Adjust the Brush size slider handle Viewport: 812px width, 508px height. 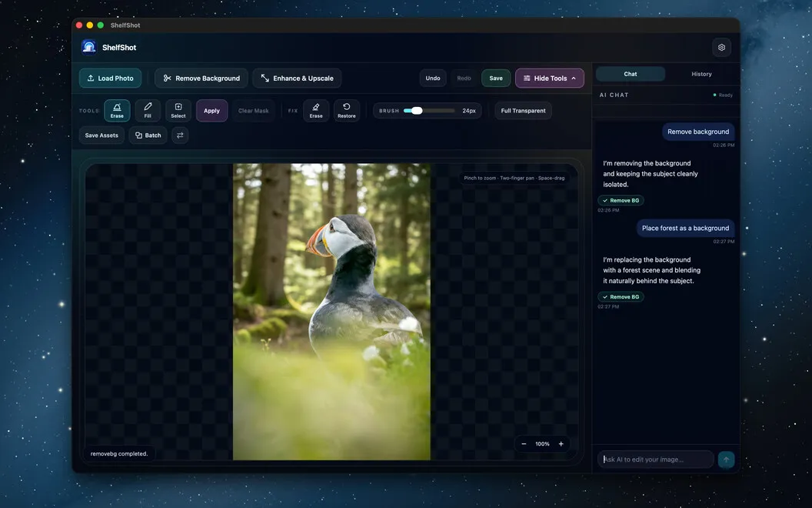(417, 110)
